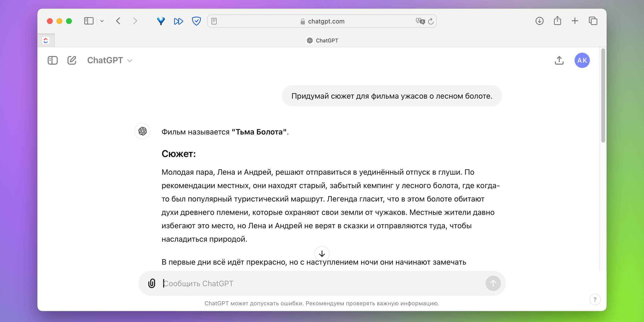644x322 pixels.
Task: Click the user message about лесном болоте
Action: [x=392, y=96]
